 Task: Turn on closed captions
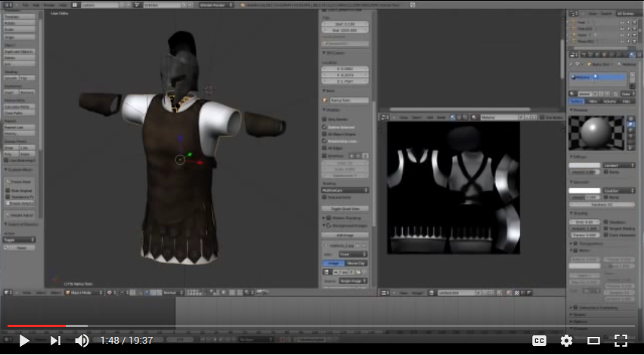(539, 340)
